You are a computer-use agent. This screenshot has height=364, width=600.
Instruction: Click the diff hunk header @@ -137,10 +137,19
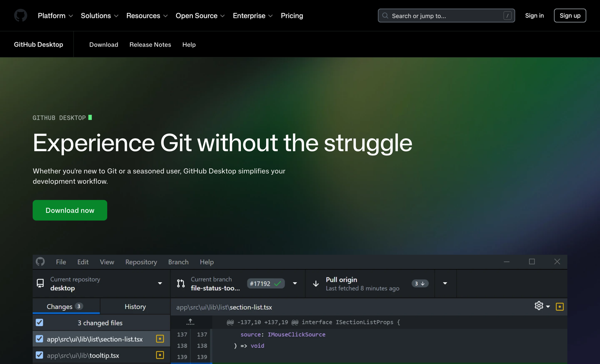coord(313,322)
